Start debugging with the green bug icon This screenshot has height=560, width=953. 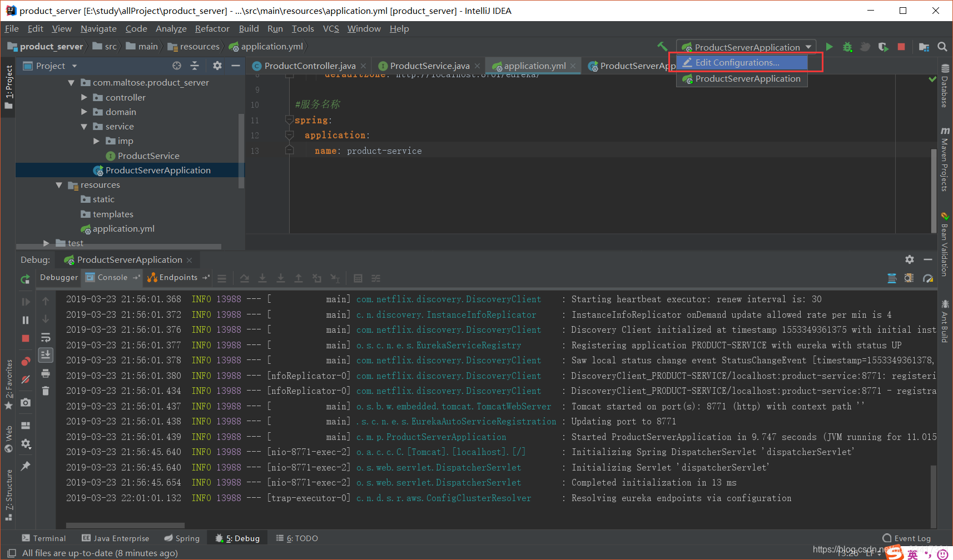coord(847,47)
